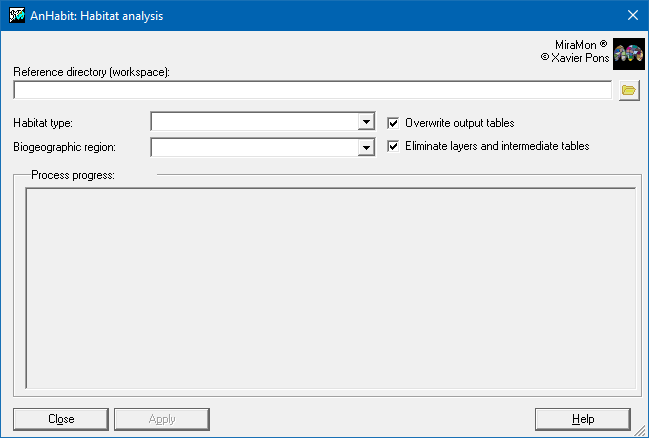Screen dimensions: 649x438
Task: Click inside the Habitat type combo box
Action: (254, 122)
